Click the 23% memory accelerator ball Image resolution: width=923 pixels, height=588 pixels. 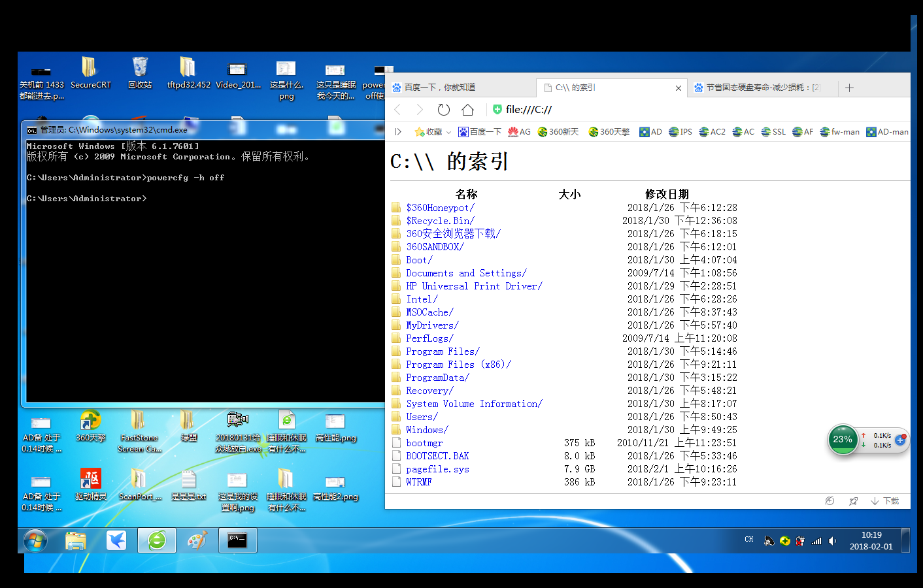[x=843, y=440]
